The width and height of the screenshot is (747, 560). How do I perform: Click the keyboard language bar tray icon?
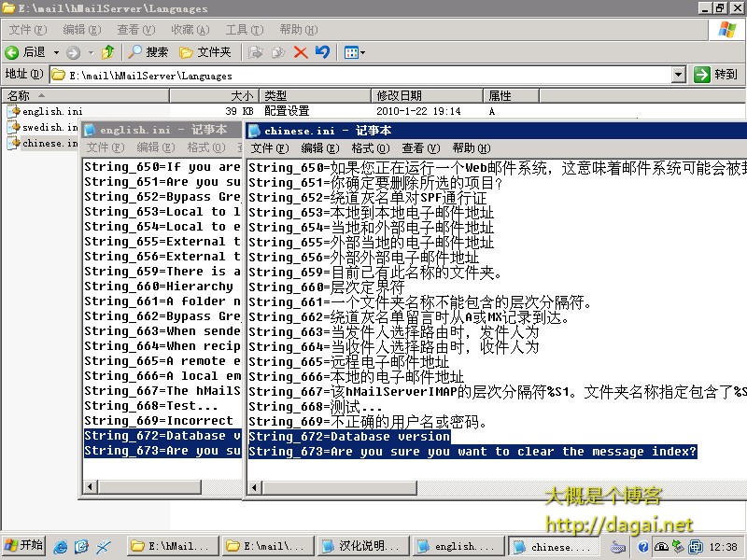click(618, 547)
